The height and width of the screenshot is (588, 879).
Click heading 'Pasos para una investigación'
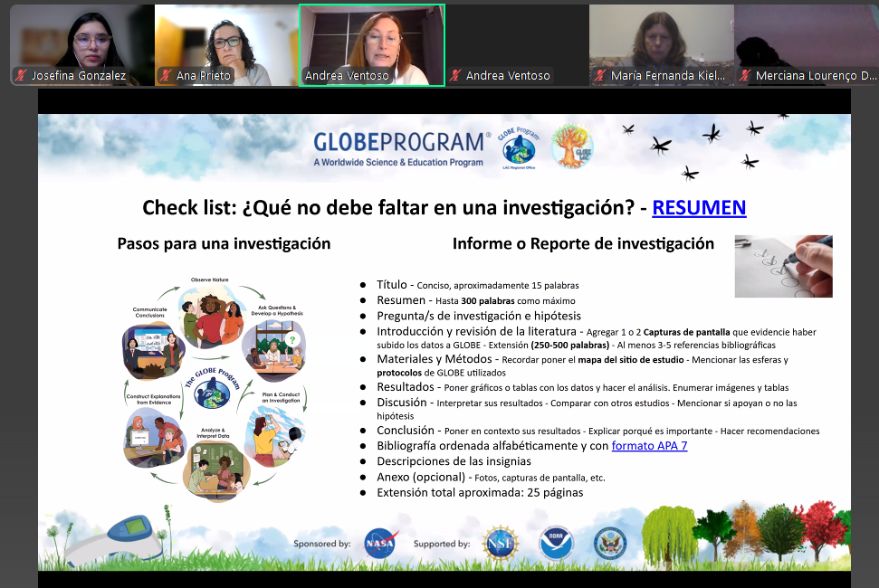pyautogui.click(x=224, y=243)
